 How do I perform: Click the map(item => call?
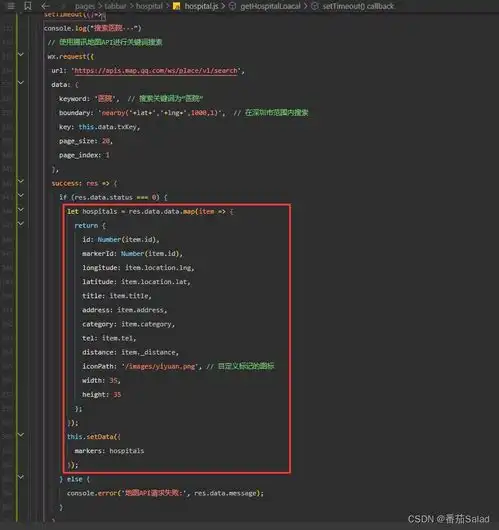[x=204, y=212]
